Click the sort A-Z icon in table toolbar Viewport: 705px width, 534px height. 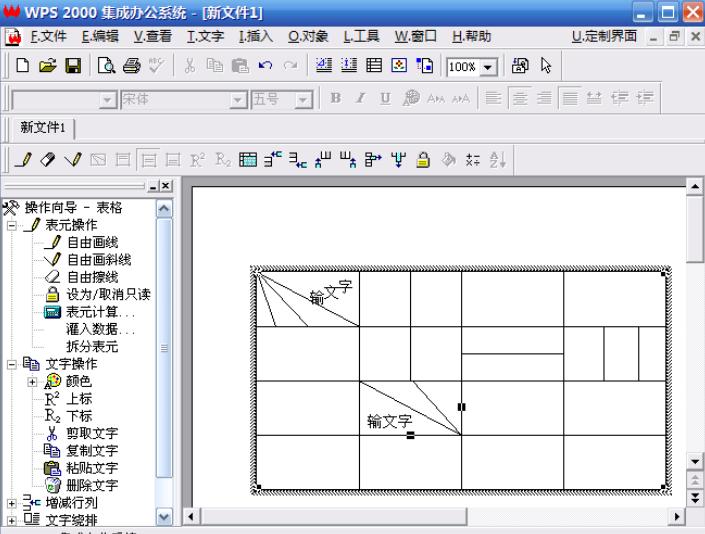point(498,160)
